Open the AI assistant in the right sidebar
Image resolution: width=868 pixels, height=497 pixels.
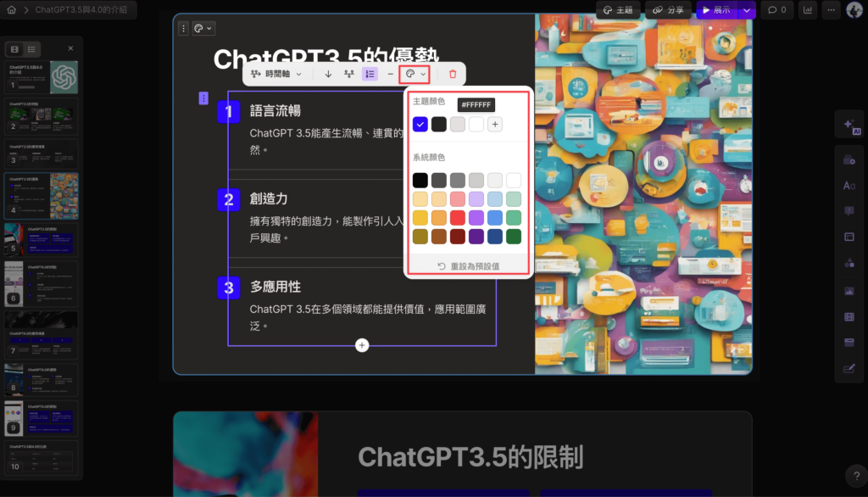pos(850,124)
